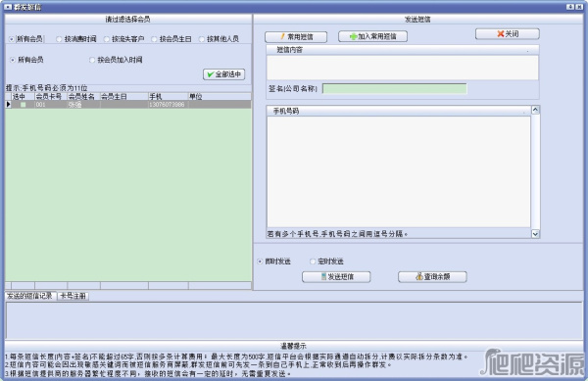The image size is (588, 381).
Task: Click the 手机 column header
Action: pos(169,97)
